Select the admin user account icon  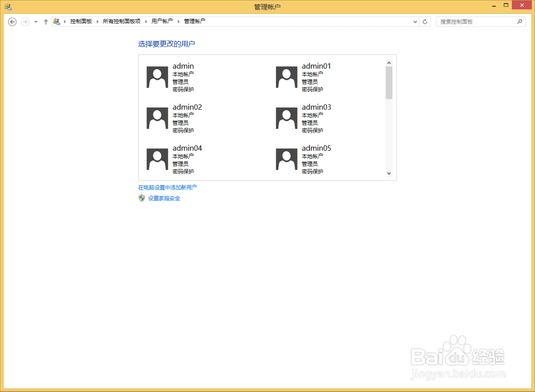click(156, 76)
